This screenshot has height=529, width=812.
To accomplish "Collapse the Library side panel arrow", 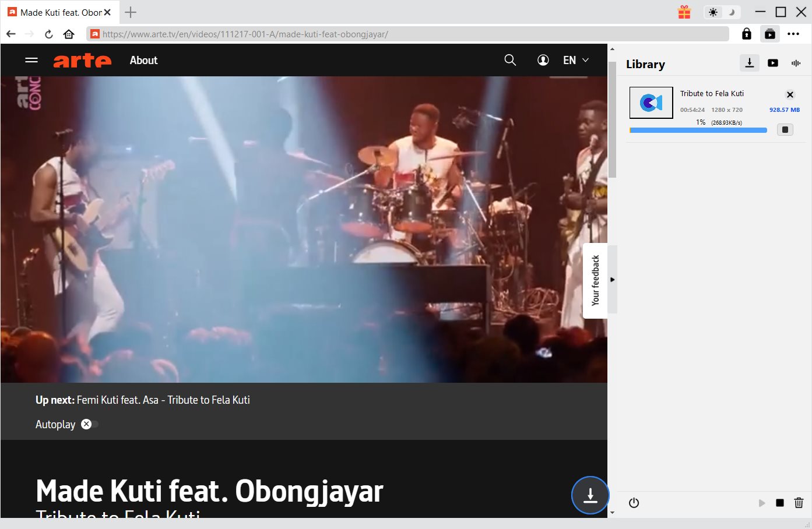I will [x=612, y=280].
